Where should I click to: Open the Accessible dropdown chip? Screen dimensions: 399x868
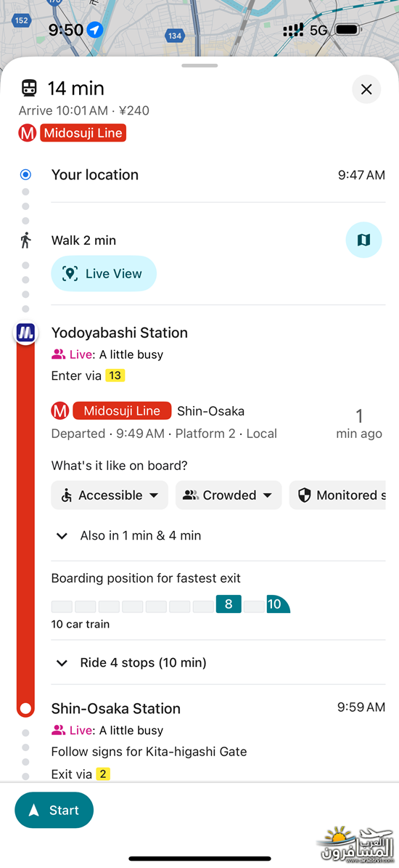point(110,495)
